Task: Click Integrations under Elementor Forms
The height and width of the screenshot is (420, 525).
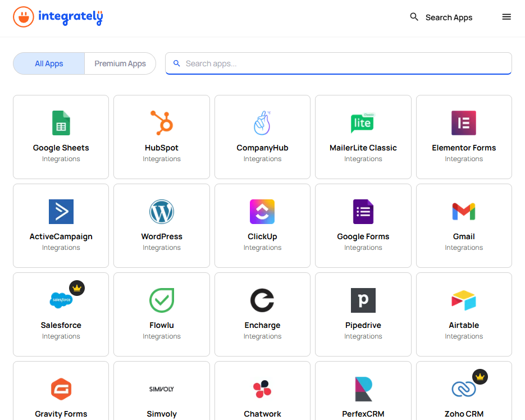Action: [x=464, y=159]
